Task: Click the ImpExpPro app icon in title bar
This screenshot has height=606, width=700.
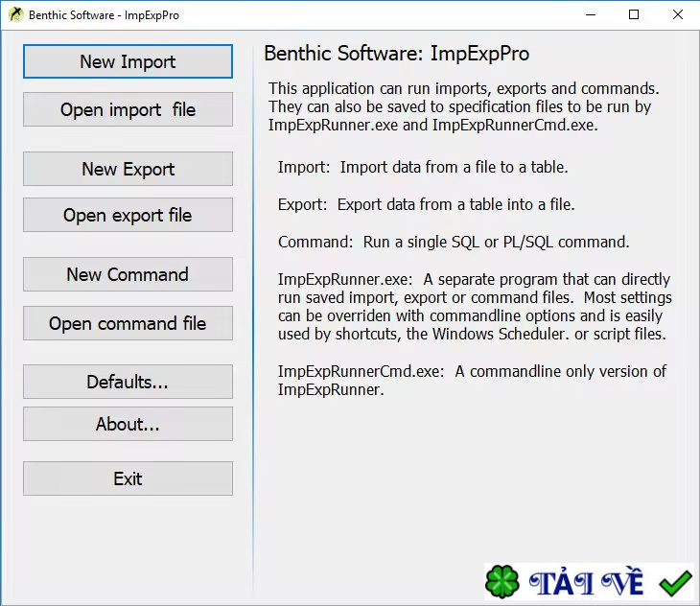Action: click(16, 14)
